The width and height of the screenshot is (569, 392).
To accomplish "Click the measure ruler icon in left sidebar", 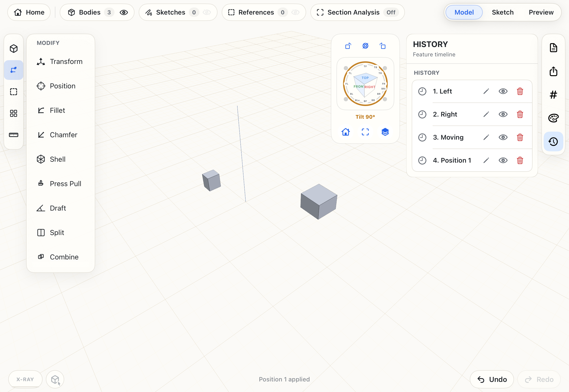I will point(13,135).
